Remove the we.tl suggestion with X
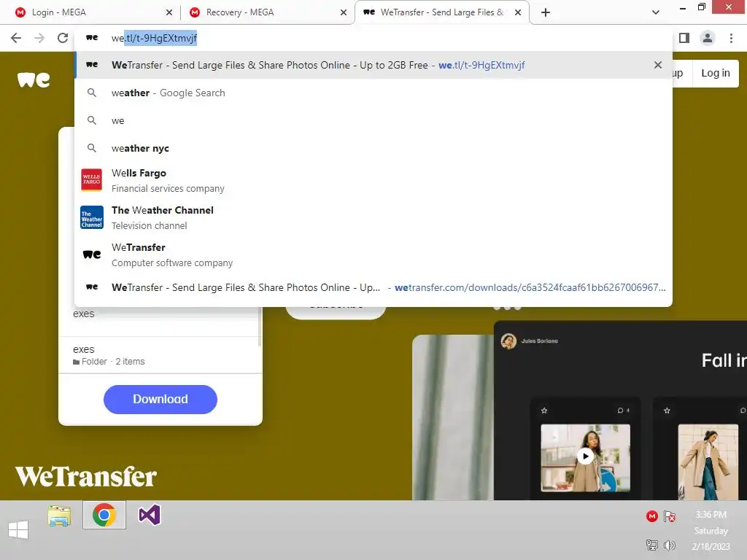 click(x=658, y=65)
